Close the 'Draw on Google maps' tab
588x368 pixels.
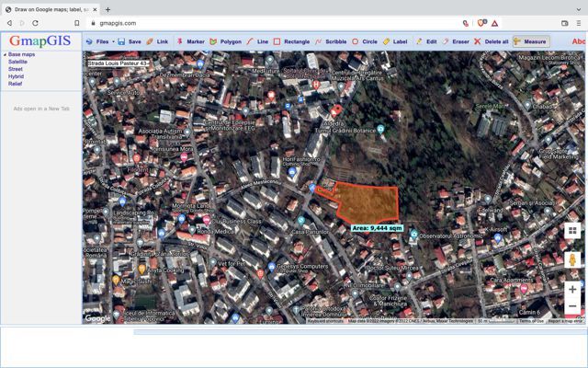click(95, 10)
